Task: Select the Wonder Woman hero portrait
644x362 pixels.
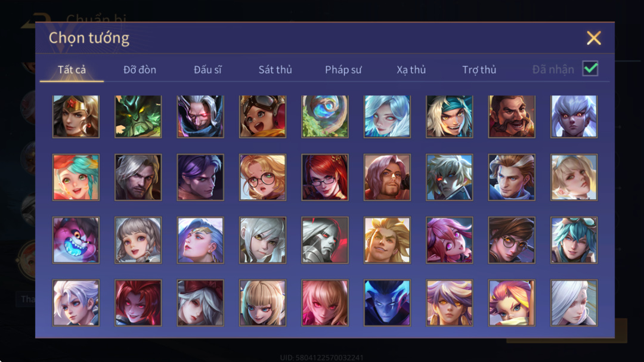Action: tap(76, 117)
